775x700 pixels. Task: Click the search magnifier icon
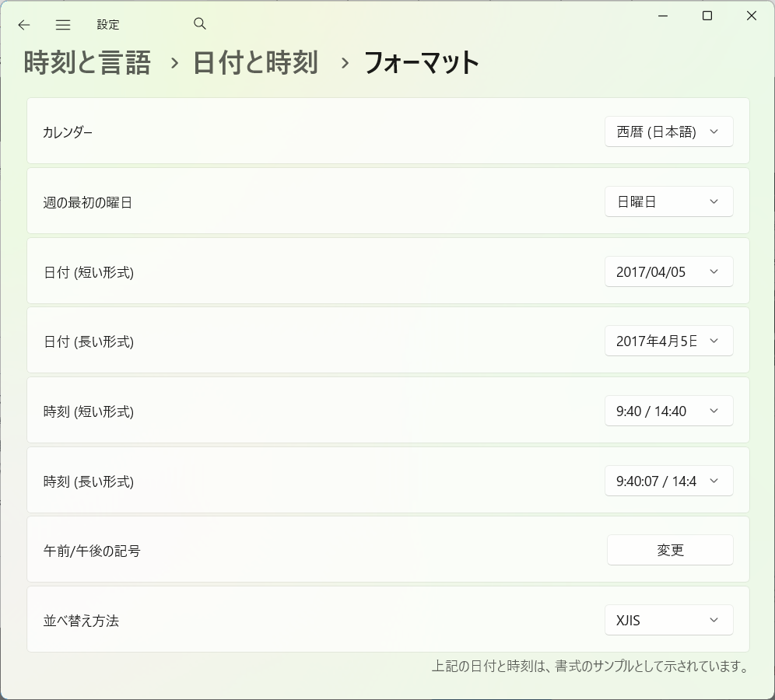coord(200,23)
